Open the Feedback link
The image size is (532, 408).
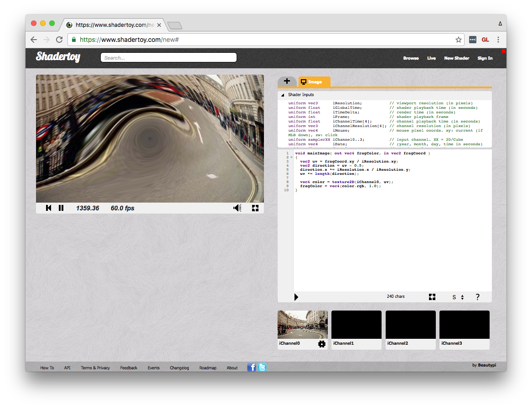click(x=129, y=367)
